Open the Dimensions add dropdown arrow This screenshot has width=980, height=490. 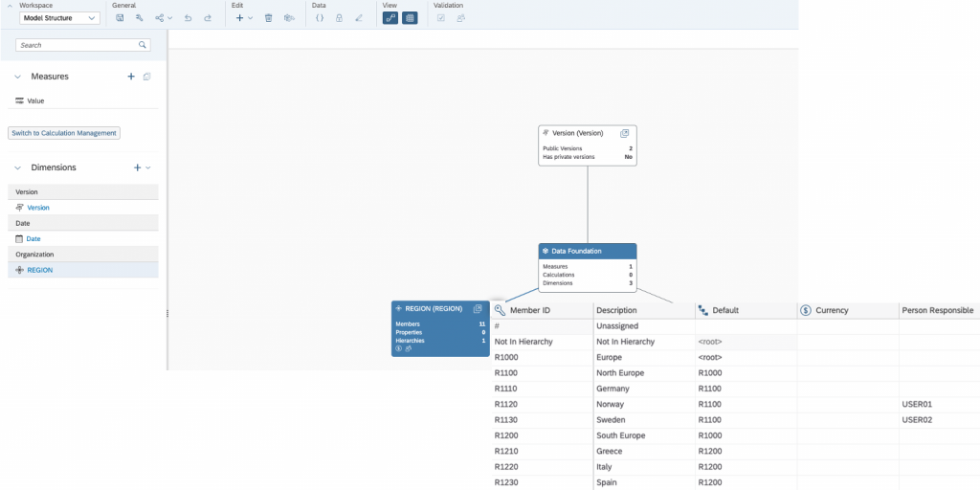tap(148, 167)
